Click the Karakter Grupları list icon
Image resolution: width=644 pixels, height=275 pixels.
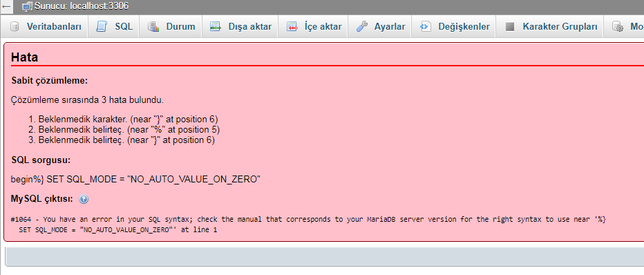(510, 27)
